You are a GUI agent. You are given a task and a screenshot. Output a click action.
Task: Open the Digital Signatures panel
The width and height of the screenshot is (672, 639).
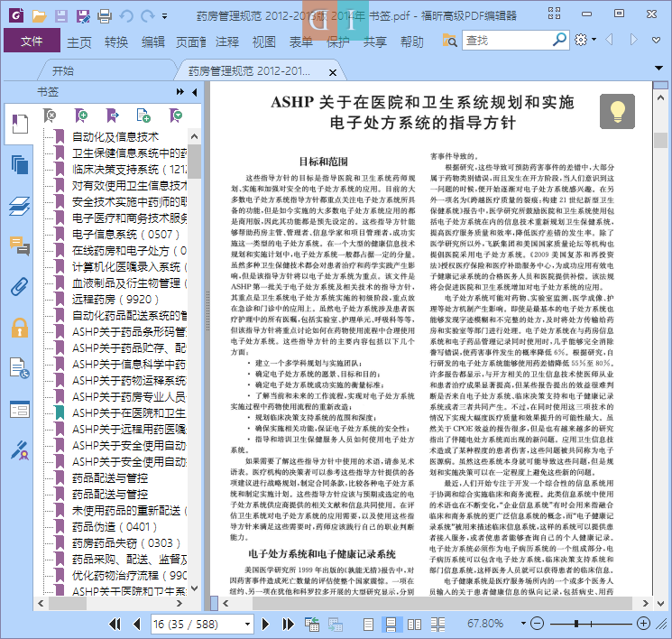point(20,450)
